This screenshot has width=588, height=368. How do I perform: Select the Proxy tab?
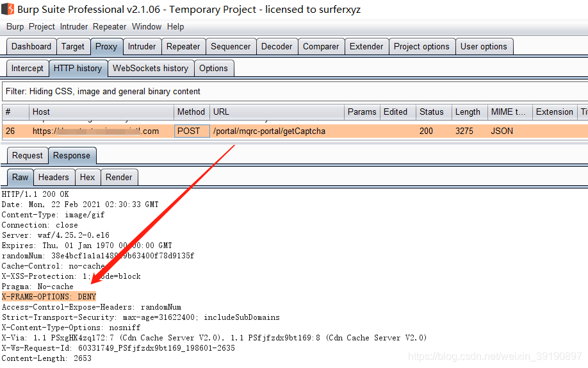click(x=106, y=47)
